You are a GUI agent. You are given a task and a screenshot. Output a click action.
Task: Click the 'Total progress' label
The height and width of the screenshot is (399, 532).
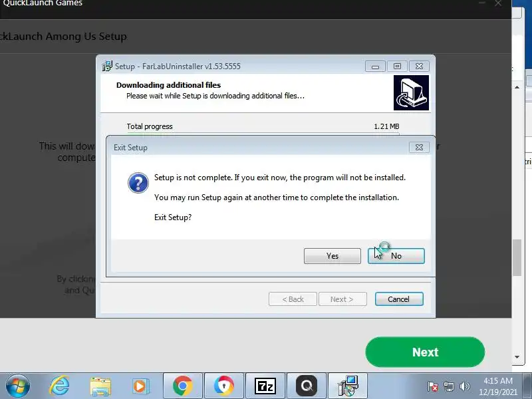pyautogui.click(x=150, y=126)
